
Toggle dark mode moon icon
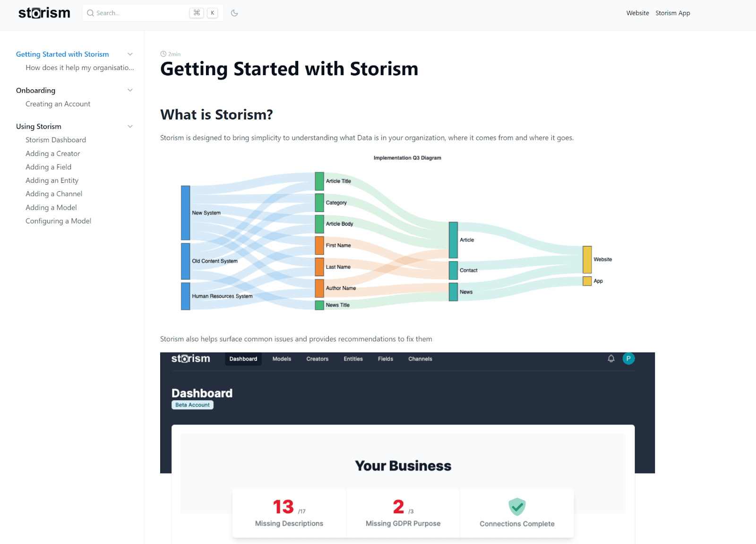point(234,13)
